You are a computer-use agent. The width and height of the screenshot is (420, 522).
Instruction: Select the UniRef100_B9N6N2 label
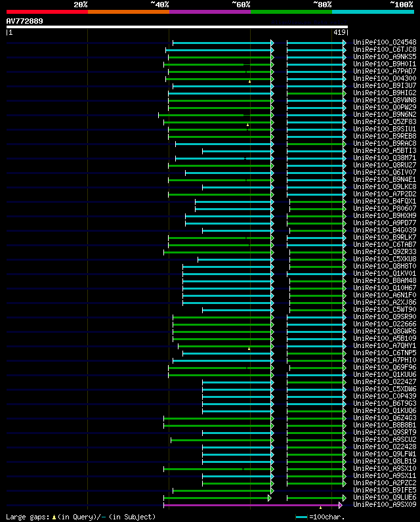[385, 114]
